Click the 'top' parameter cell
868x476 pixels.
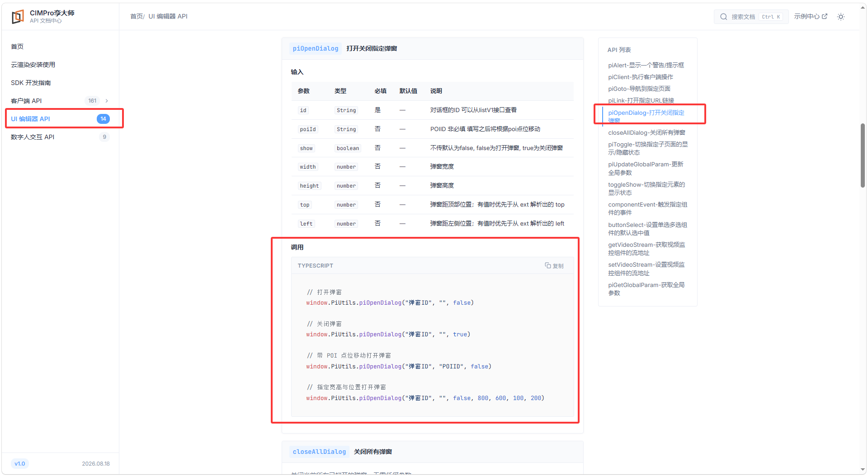click(x=305, y=205)
